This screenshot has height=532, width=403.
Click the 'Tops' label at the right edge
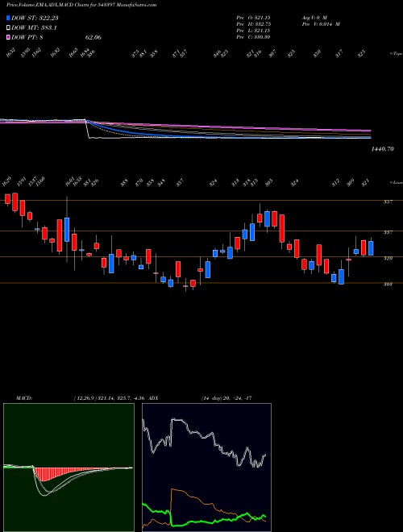pos(396,54)
